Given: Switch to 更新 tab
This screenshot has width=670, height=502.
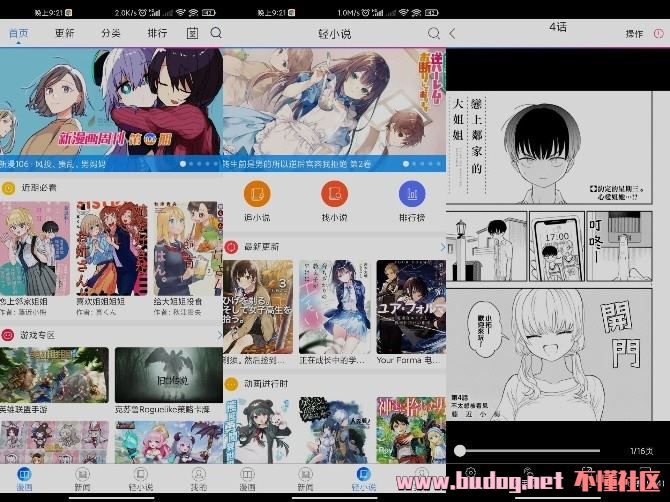Looking at the screenshot, I should [65, 33].
